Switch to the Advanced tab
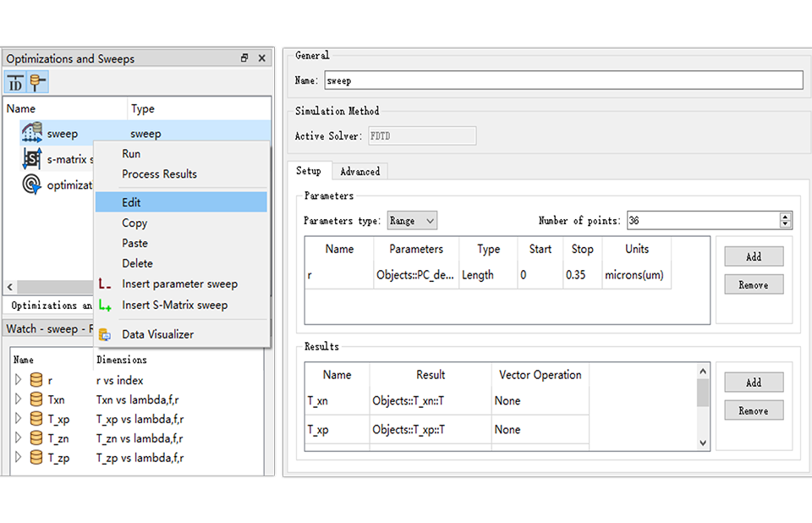 coord(360,172)
